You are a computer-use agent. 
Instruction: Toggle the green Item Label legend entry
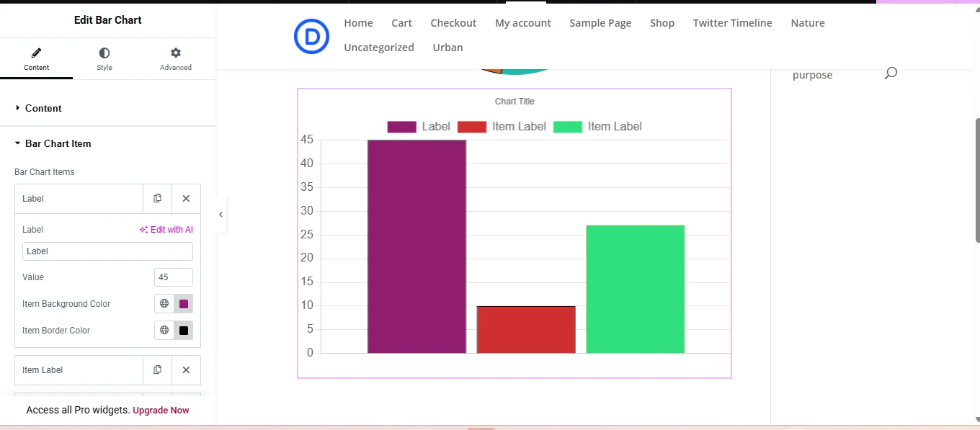click(x=597, y=127)
